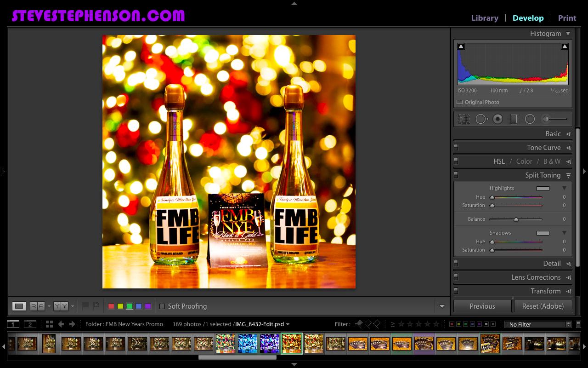Screen dimensions: 588x368
Task: Set flag as Pick
Action: pyautogui.click(x=85, y=305)
